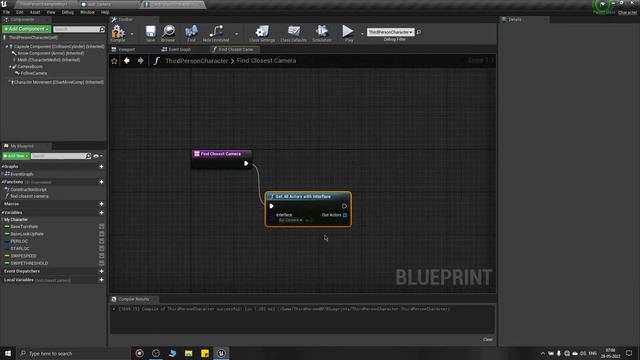Image resolution: width=640 pixels, height=360 pixels.
Task: Open the Compile options dropdown arrow
Action: 132,34
